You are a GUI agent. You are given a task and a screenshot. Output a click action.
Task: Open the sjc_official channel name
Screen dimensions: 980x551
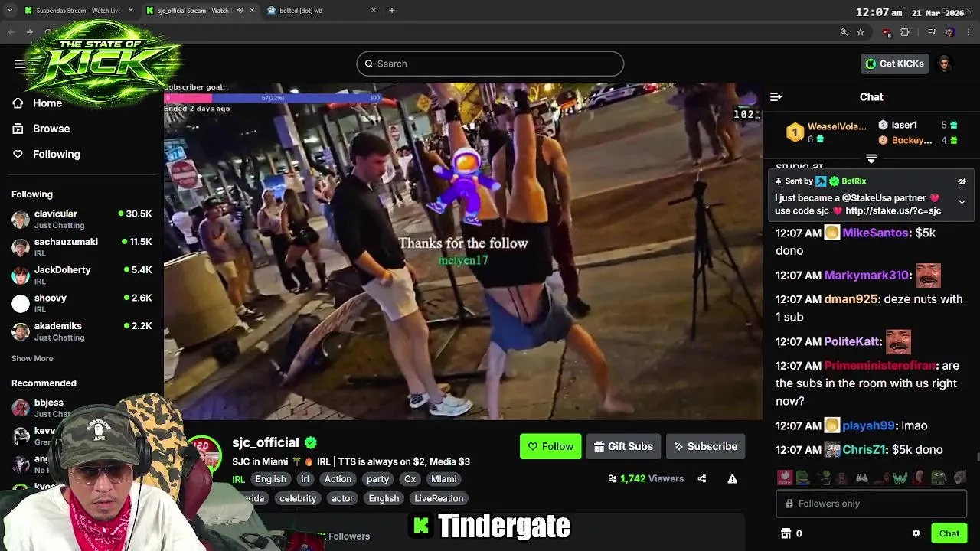tap(266, 442)
